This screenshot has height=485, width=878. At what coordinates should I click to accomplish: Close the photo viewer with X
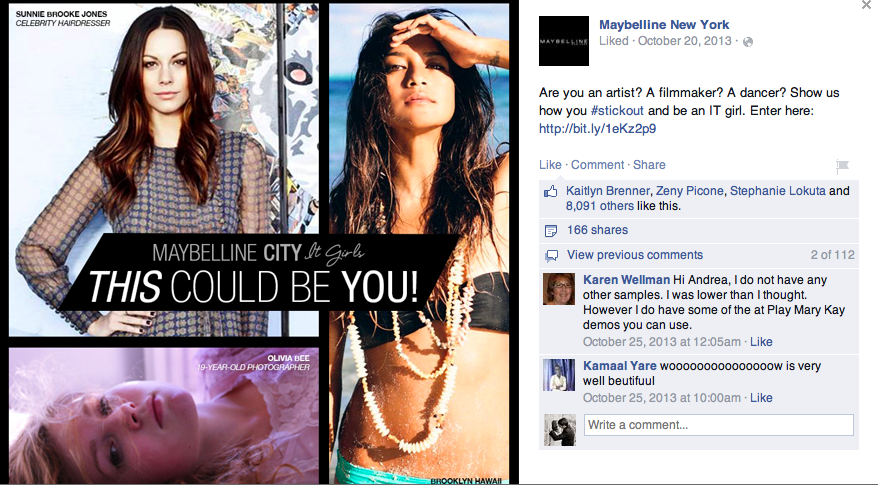point(867,5)
